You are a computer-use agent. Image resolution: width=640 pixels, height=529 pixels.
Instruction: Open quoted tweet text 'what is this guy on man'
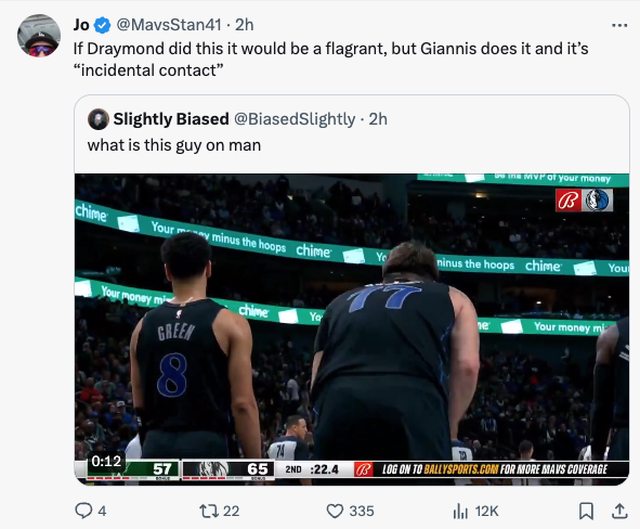[x=174, y=145]
